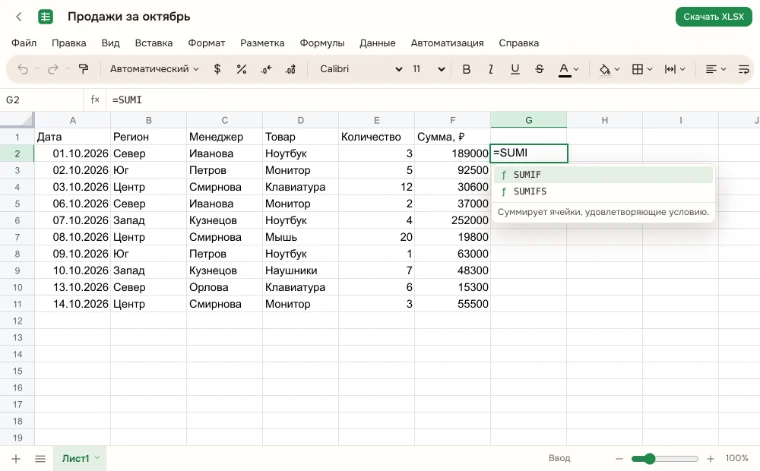This screenshot has width=760, height=471.
Task: Toggle italic formatting
Action: 491,69
